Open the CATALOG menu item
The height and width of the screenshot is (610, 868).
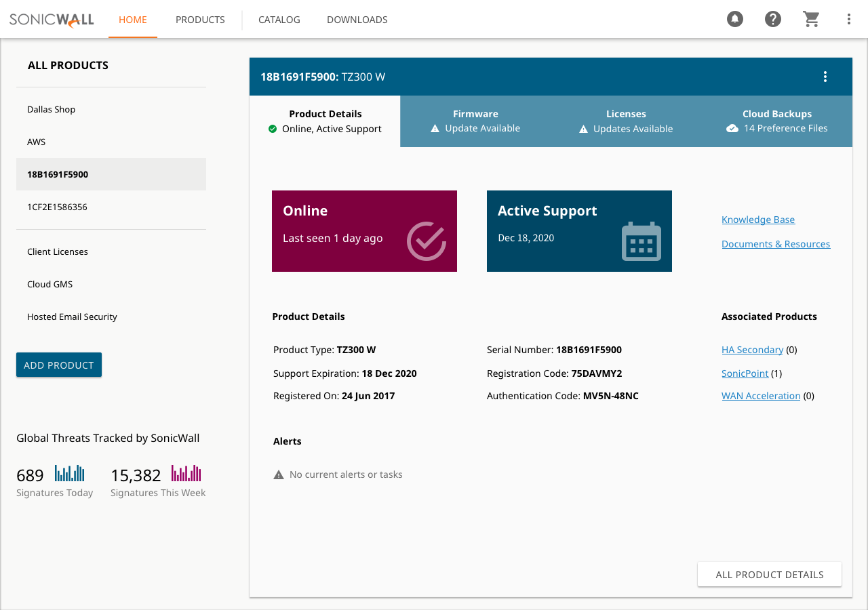[x=279, y=20]
